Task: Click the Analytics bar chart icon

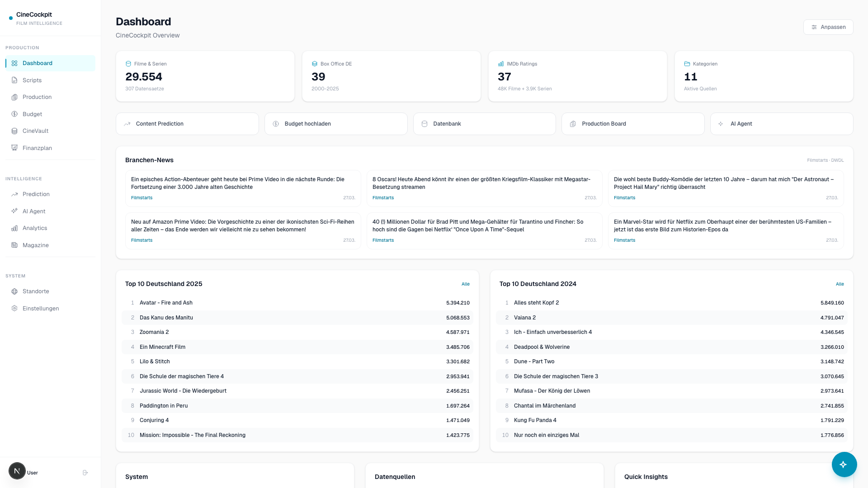Action: tap(14, 228)
